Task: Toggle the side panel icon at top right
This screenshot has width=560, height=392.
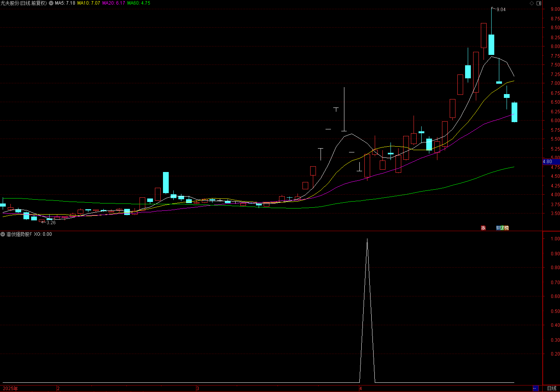Action: coord(539,3)
